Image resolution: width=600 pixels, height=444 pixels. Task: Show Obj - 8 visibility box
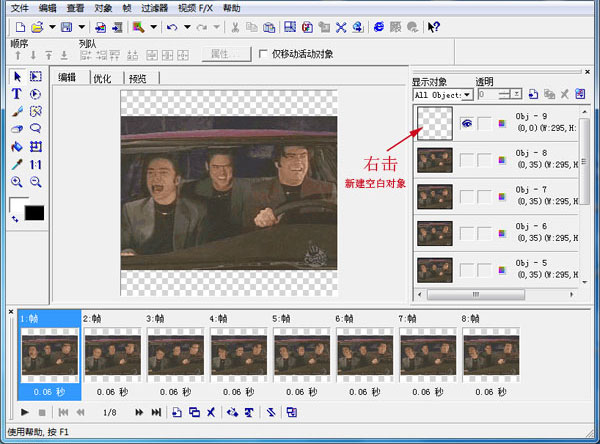[x=466, y=160]
